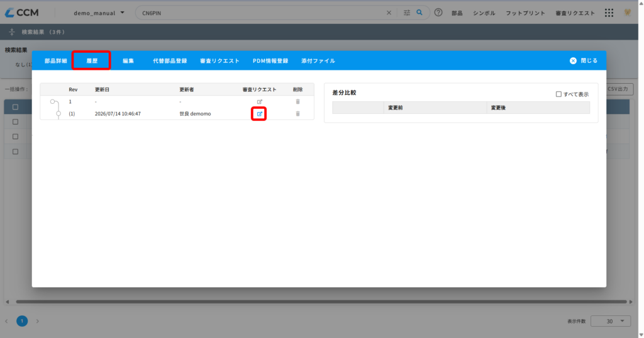Run search with magnifier icon
Screen dimensions: 644x338
click(419, 13)
